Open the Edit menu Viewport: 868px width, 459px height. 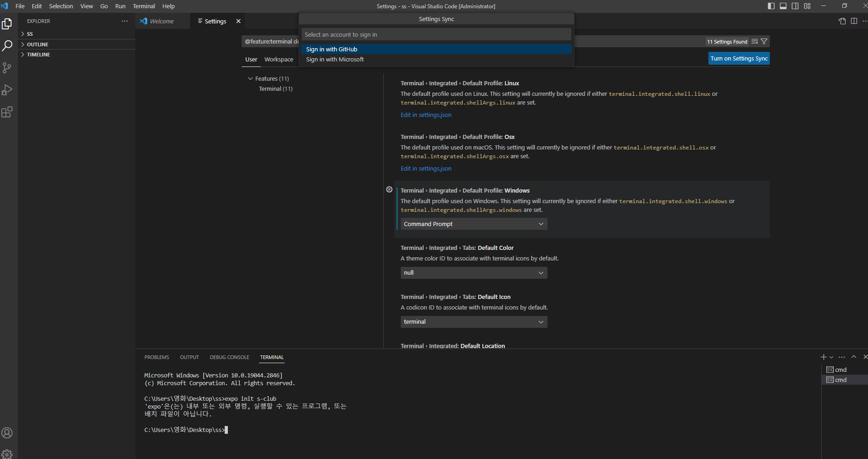click(x=37, y=6)
